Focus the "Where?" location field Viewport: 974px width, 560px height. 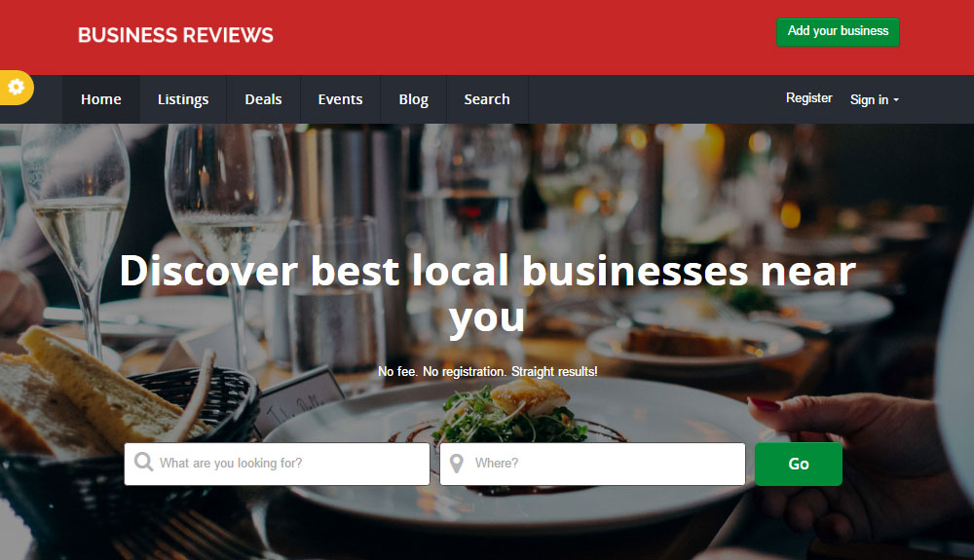click(592, 464)
